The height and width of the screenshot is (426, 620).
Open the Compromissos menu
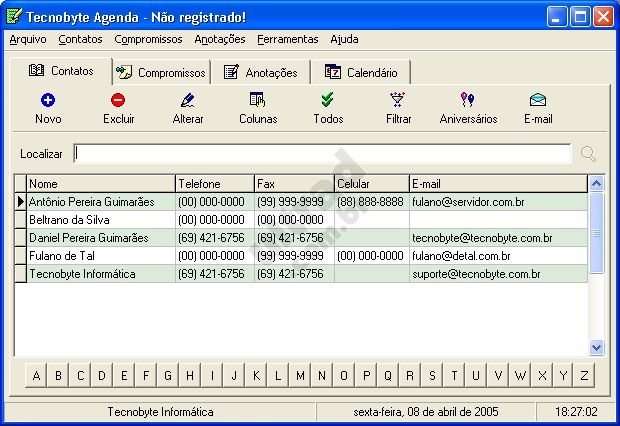pyautogui.click(x=148, y=39)
